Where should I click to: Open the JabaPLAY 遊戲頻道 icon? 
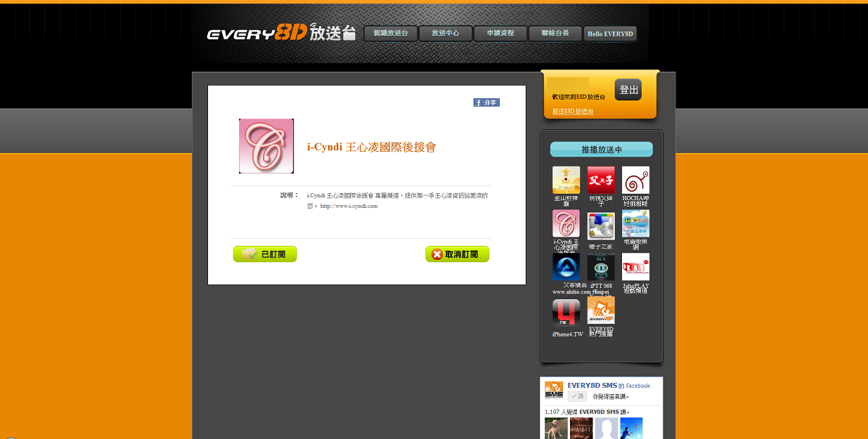635,267
